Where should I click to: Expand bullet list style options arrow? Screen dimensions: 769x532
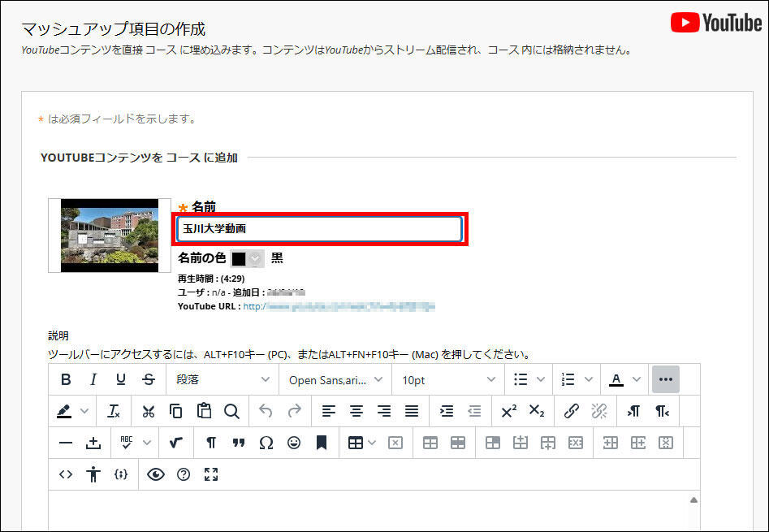pyautogui.click(x=541, y=379)
